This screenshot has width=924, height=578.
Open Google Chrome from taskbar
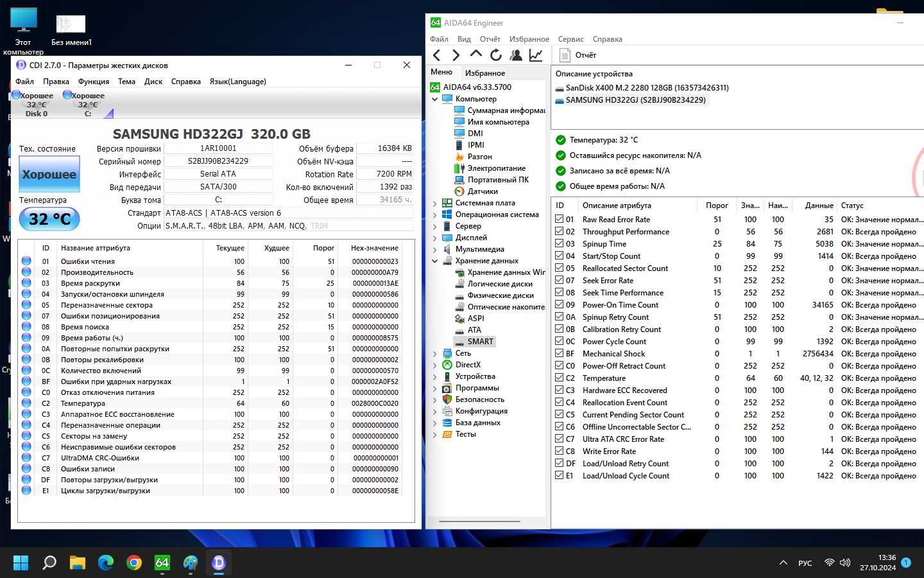pyautogui.click(x=133, y=563)
